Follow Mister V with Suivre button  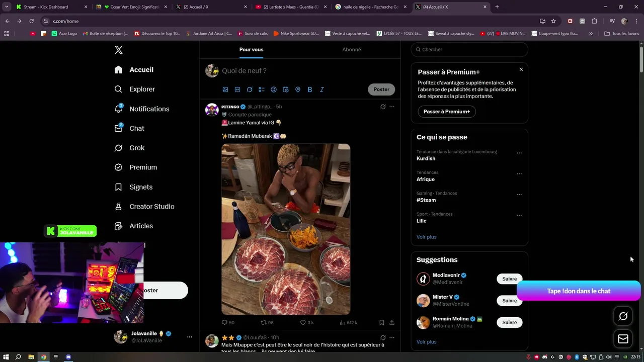(x=509, y=301)
